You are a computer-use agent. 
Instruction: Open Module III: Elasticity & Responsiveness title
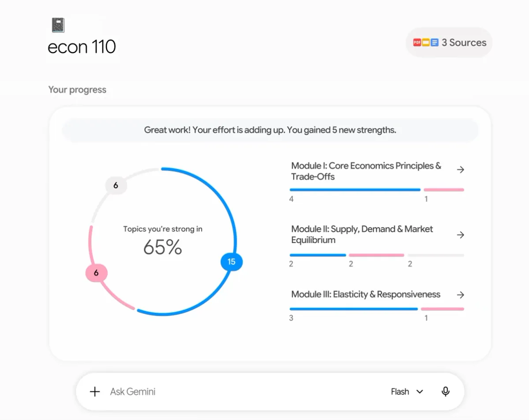[365, 294]
